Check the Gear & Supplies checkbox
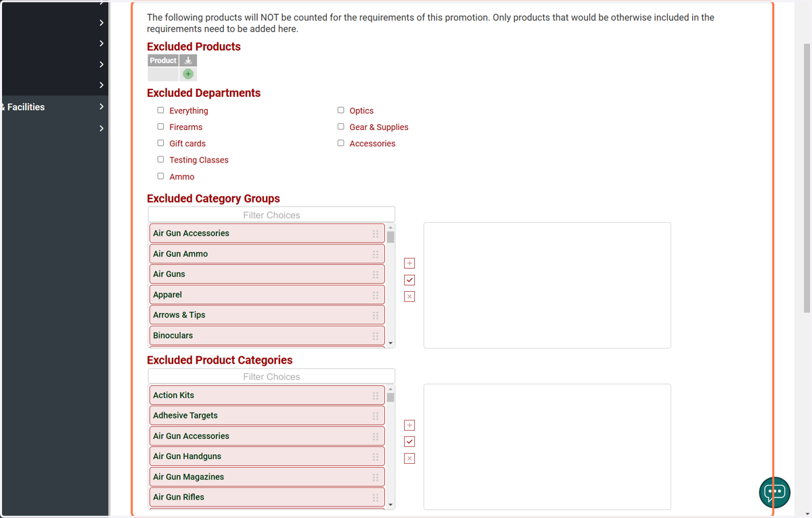812x518 pixels. coord(340,127)
